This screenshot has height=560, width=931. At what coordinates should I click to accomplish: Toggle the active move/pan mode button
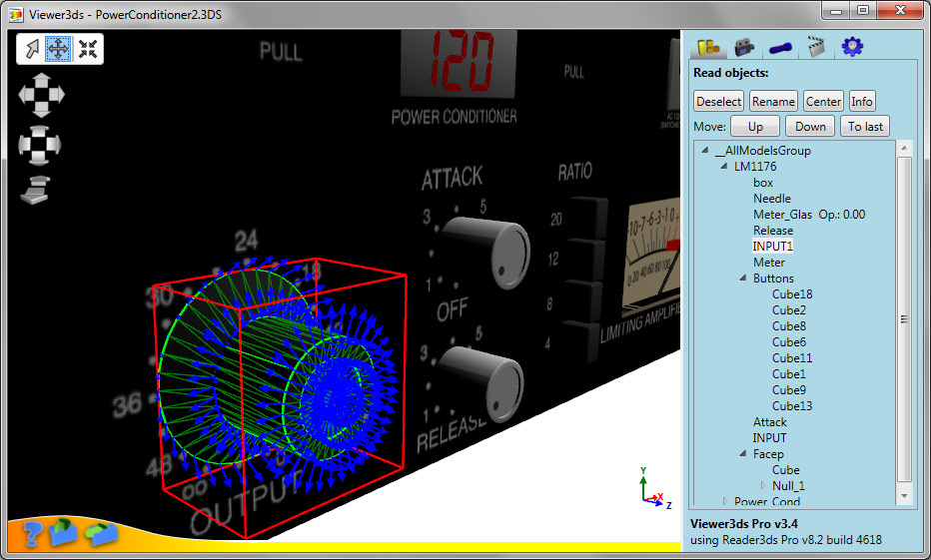tap(59, 49)
